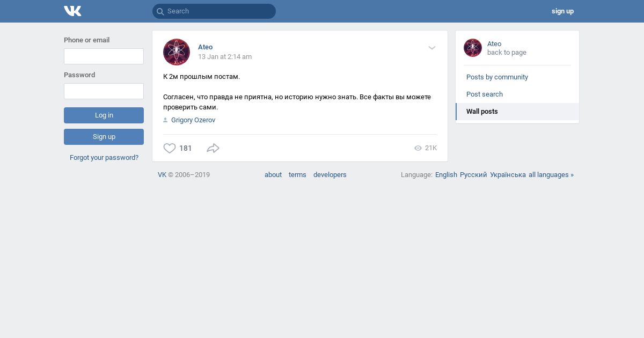Viewport: 644px width, 338px height.
Task: Click the search magnifier icon
Action: (x=160, y=11)
